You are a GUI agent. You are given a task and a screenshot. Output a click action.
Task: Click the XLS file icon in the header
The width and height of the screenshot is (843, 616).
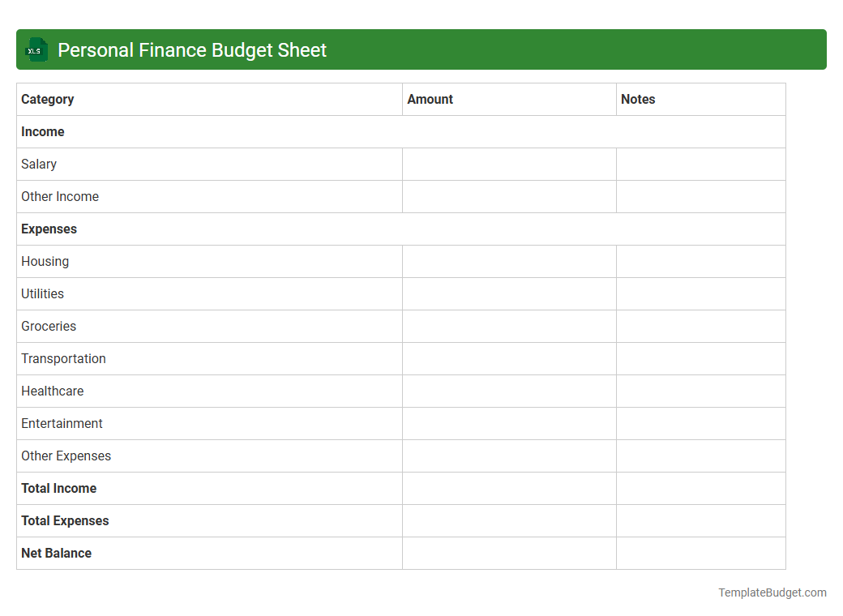click(36, 49)
